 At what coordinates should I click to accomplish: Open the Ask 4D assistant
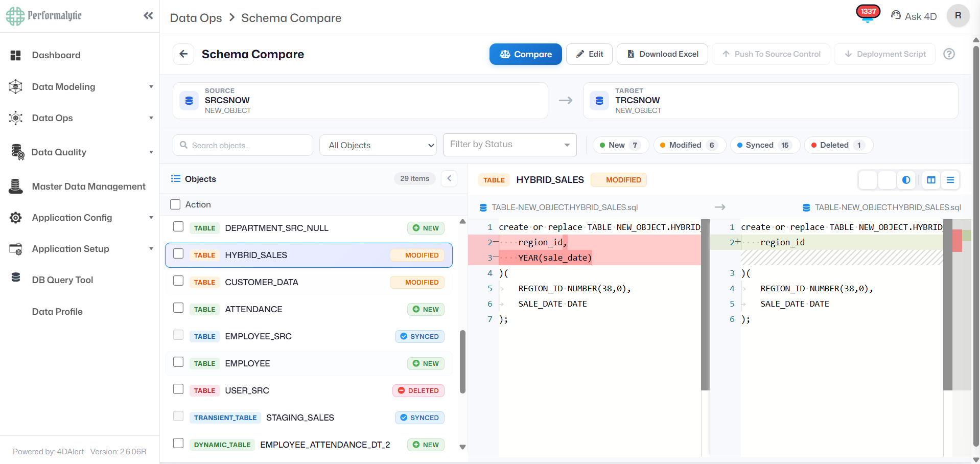914,16
